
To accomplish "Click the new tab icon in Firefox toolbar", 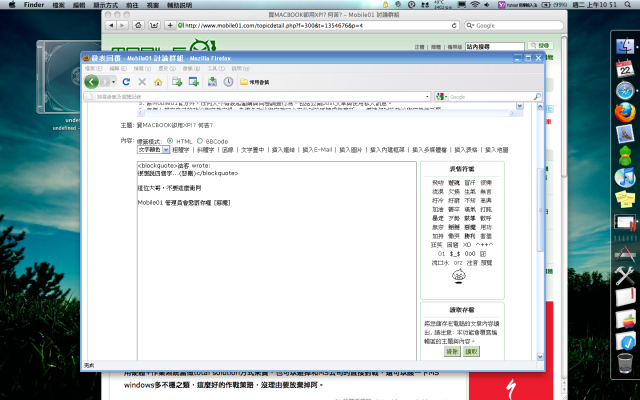I will point(177,82).
